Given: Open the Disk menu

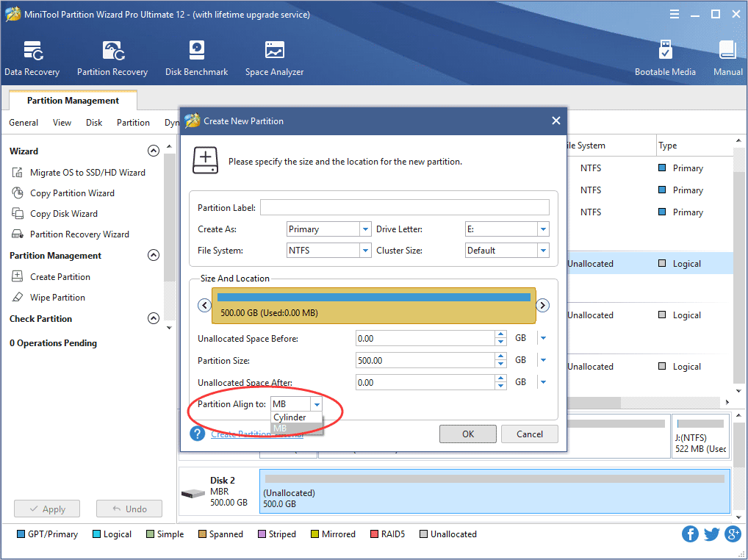Looking at the screenshot, I should click(x=93, y=123).
